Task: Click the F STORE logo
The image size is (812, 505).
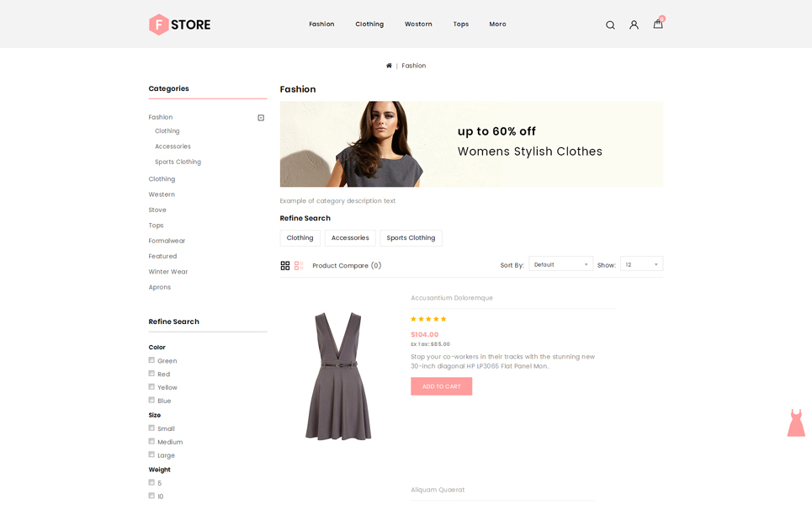Action: pyautogui.click(x=180, y=24)
